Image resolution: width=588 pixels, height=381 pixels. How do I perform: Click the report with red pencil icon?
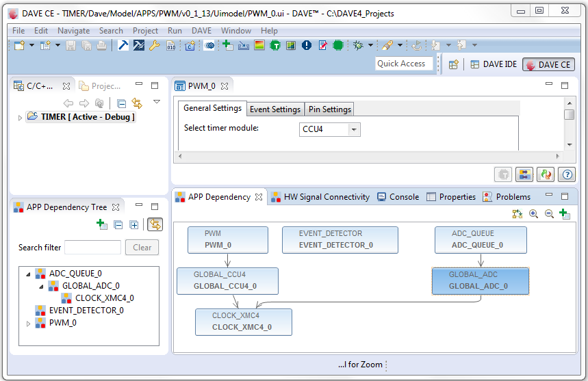pyautogui.click(x=322, y=46)
